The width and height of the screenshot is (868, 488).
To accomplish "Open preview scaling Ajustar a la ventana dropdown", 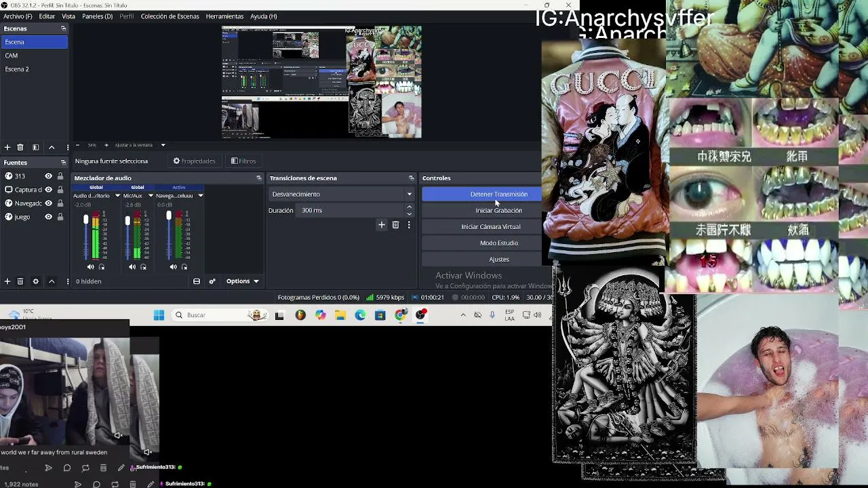I will point(140,145).
